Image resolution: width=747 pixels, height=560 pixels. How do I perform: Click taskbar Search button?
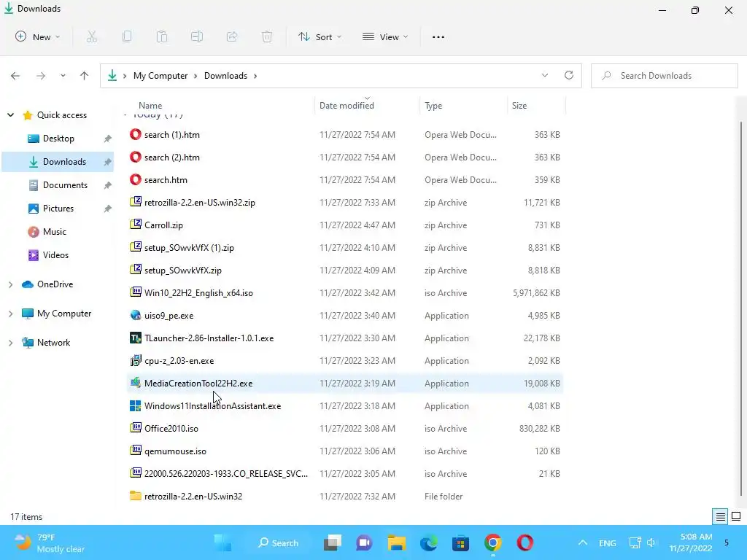(x=278, y=542)
